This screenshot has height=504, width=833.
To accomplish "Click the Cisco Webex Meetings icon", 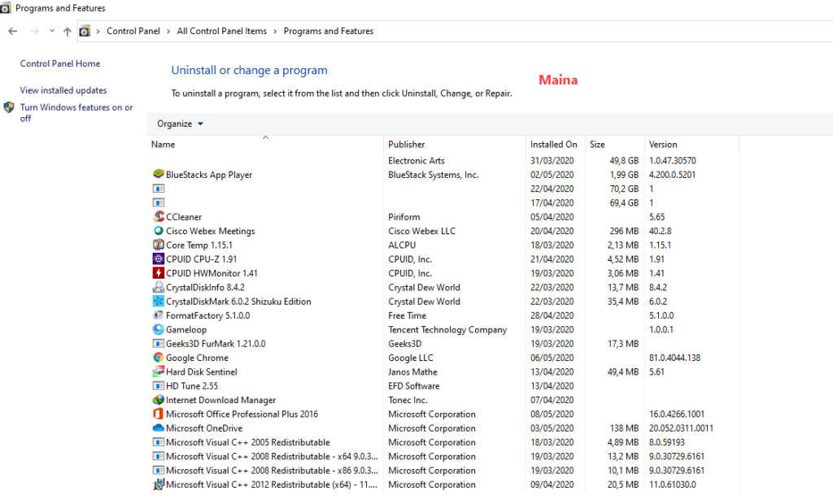I will coord(158,231).
